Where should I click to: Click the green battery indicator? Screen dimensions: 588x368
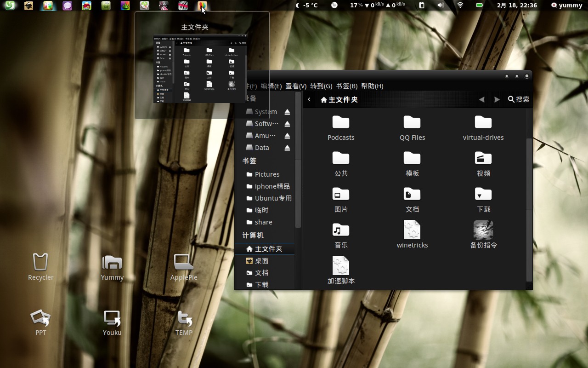tap(480, 6)
